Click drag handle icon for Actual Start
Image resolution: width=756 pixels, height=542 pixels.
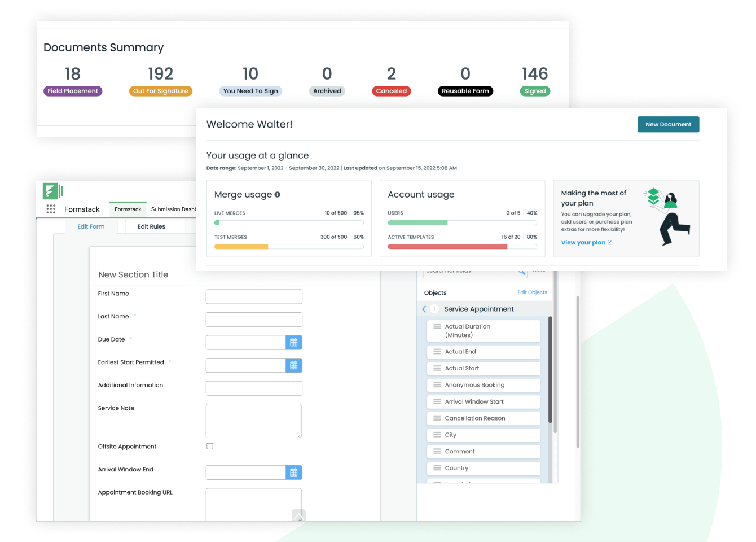(437, 368)
